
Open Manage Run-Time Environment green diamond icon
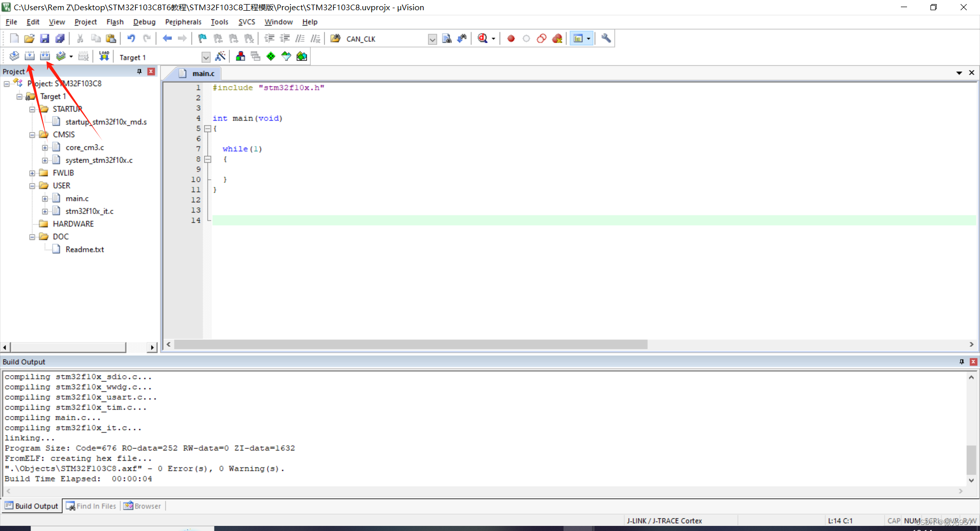(x=271, y=56)
